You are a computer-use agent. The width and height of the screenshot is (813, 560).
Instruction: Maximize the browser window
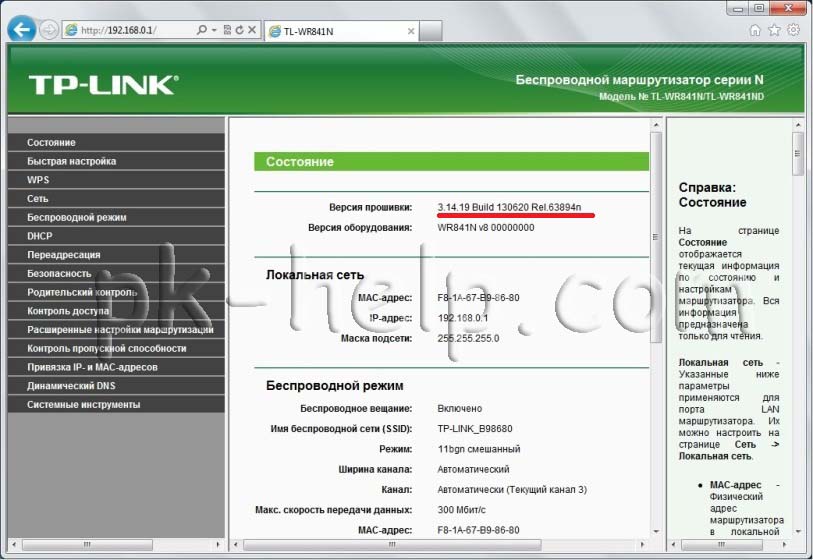click(760, 8)
